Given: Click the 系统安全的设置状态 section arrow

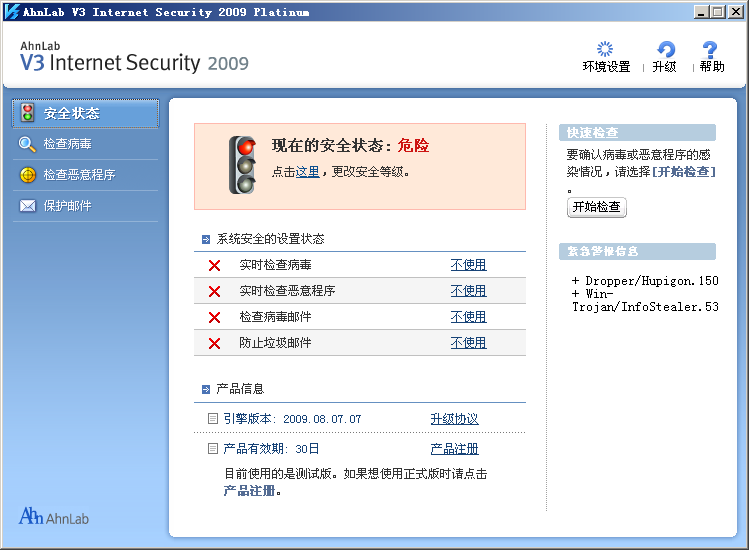Looking at the screenshot, I should tap(205, 240).
